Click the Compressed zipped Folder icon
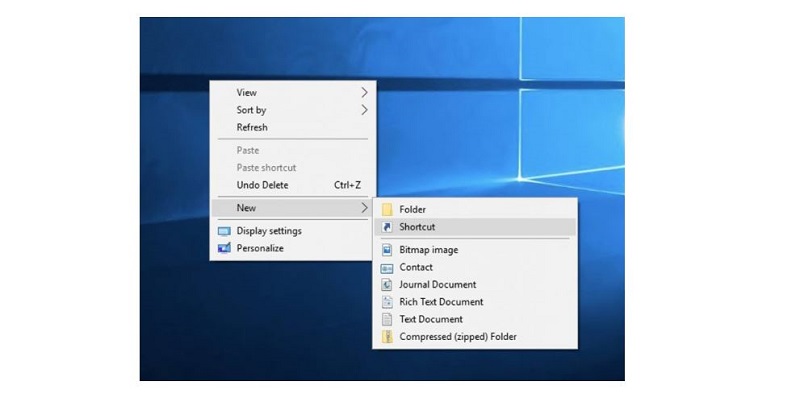The height and width of the screenshot is (394, 800). tap(387, 337)
